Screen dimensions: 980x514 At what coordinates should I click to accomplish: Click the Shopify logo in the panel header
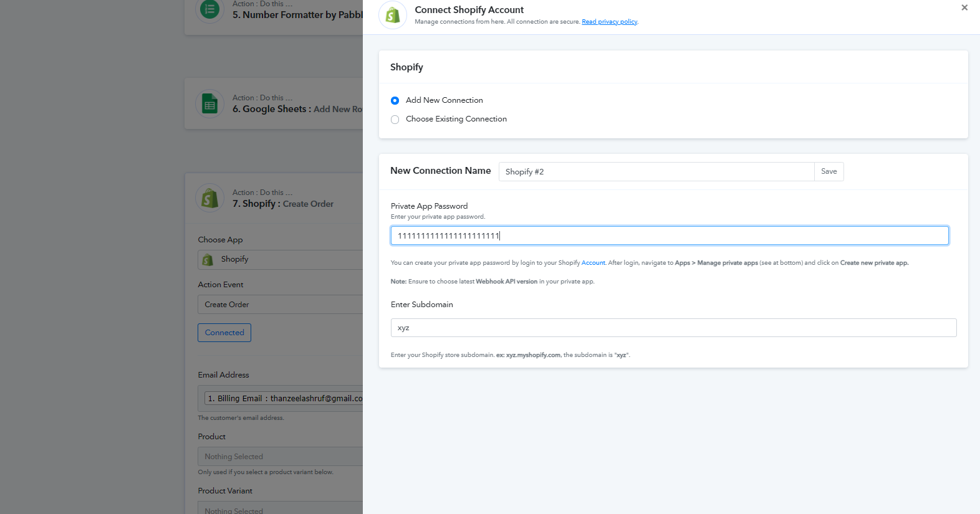[x=393, y=15]
